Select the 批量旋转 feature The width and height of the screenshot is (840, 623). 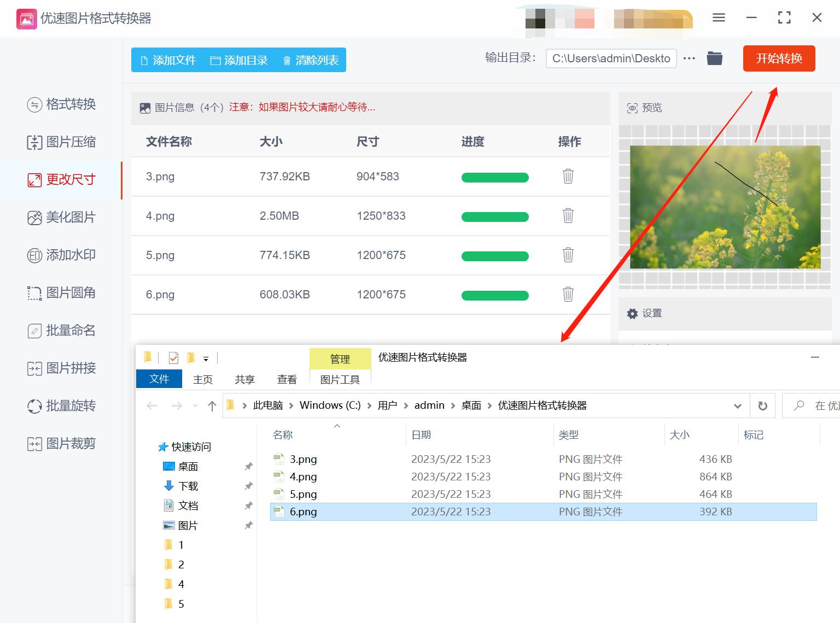pyautogui.click(x=62, y=406)
